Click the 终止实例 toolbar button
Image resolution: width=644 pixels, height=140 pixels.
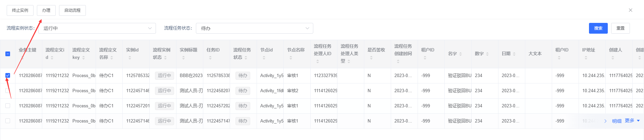20,10
